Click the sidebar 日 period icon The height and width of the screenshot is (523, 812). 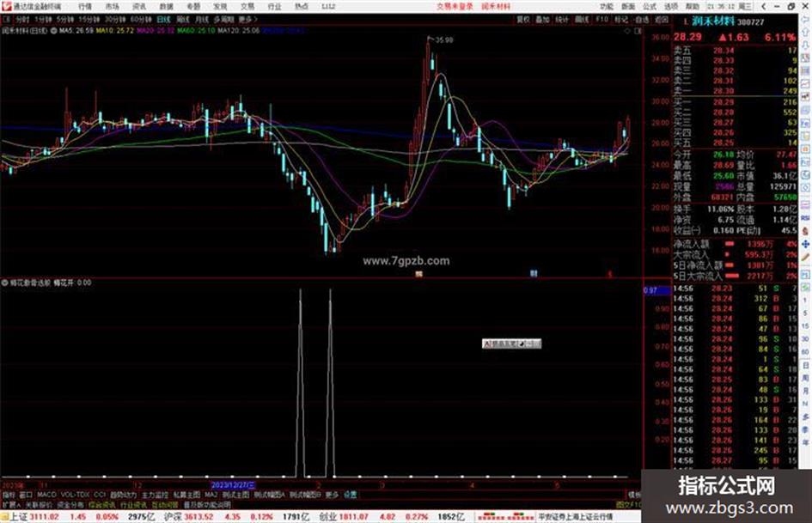point(806,365)
